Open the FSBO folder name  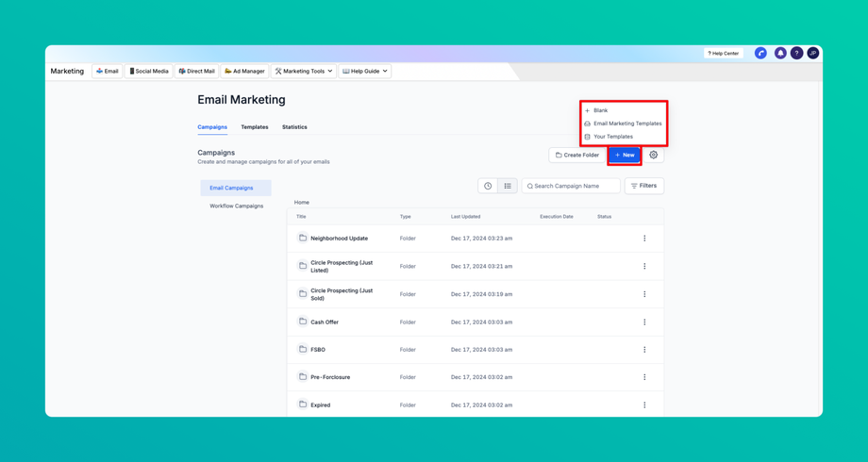tap(318, 350)
